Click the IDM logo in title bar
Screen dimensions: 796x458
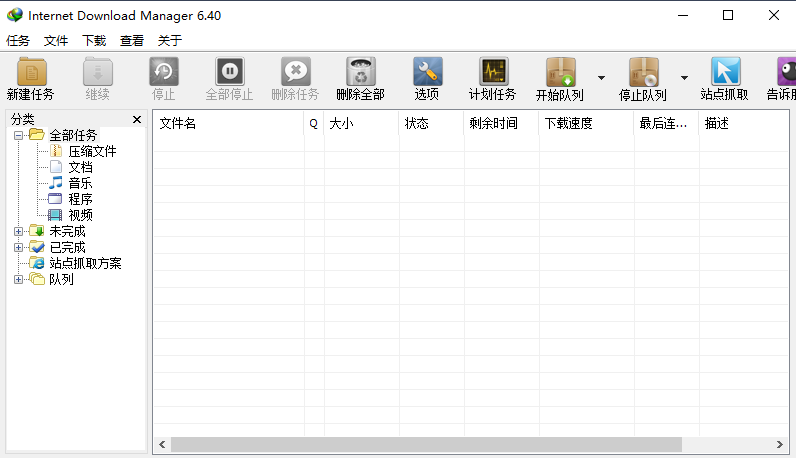(15, 15)
